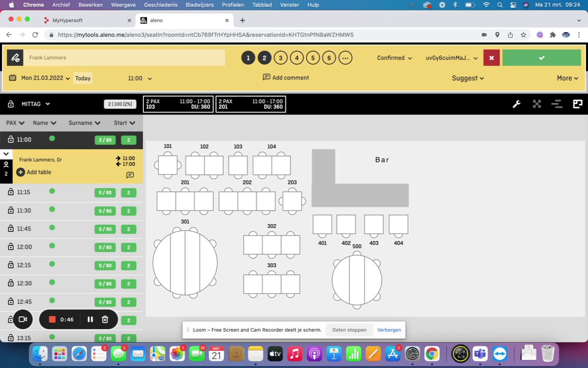
Task: Select party size 5
Action: click(313, 58)
